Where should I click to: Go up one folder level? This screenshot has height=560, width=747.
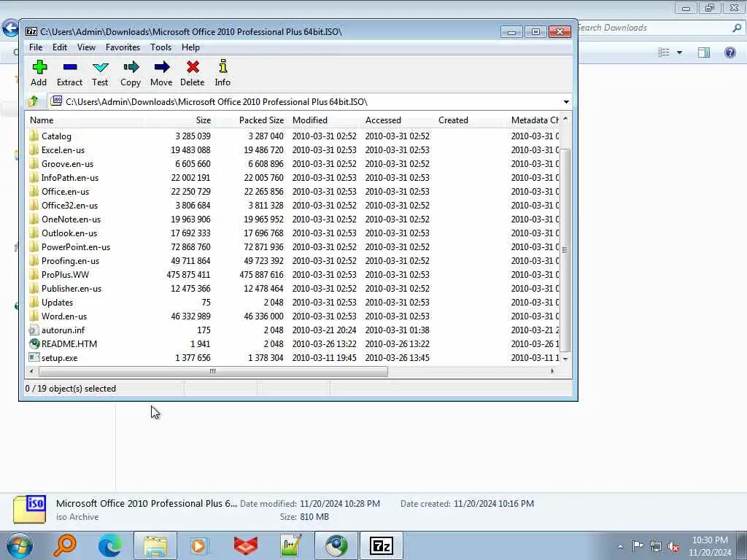click(34, 101)
